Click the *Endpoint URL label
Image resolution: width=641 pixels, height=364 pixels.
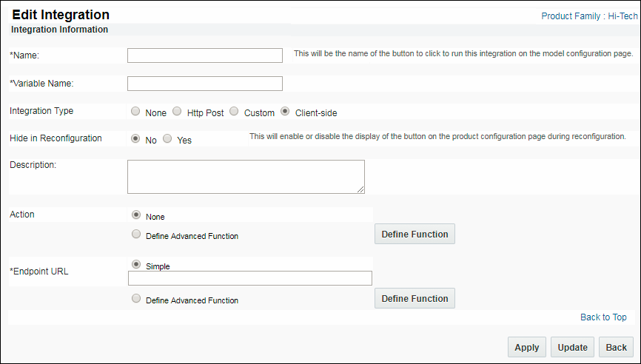pos(38,272)
